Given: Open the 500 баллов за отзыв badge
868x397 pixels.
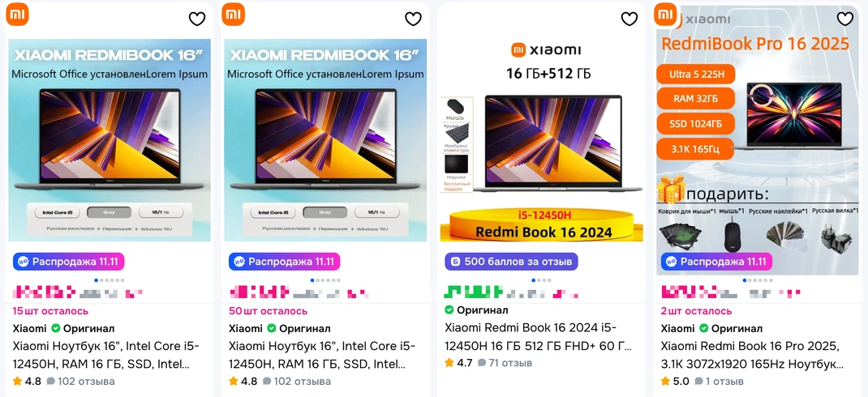Looking at the screenshot, I should 511,262.
